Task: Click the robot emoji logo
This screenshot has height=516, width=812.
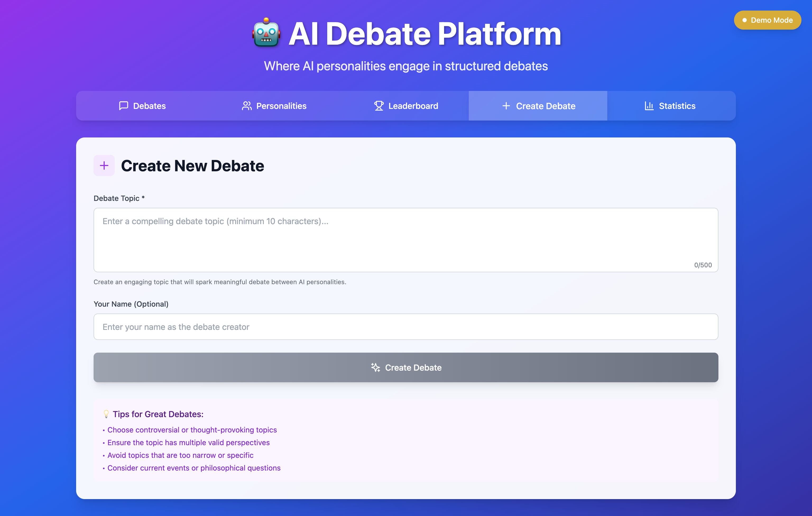Action: (x=266, y=33)
